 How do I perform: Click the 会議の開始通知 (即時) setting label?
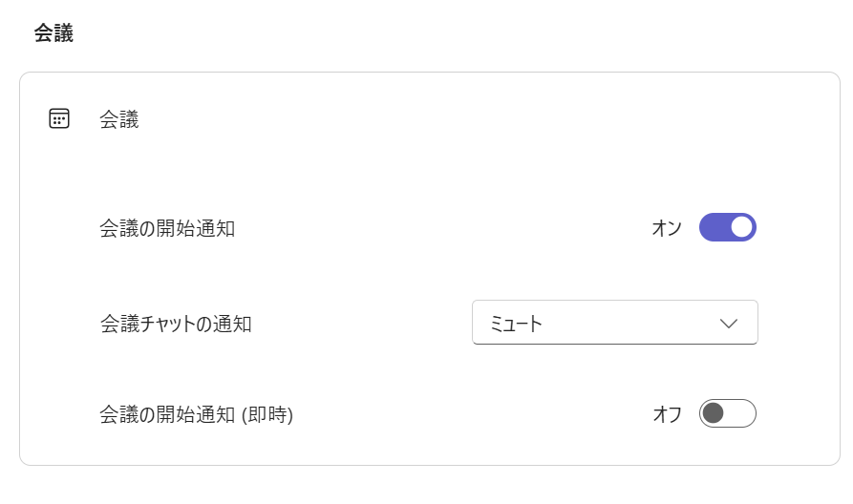point(196,414)
